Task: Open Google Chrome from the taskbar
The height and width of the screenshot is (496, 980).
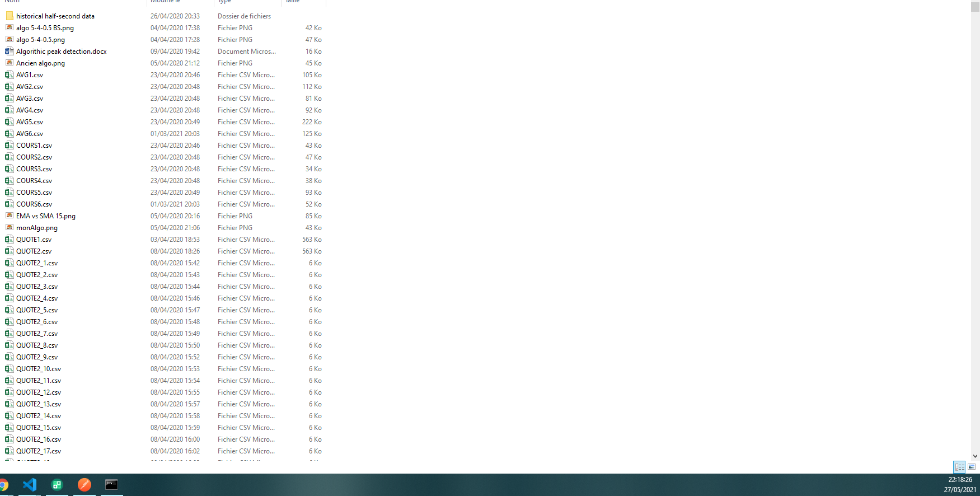Action: [x=3, y=485]
